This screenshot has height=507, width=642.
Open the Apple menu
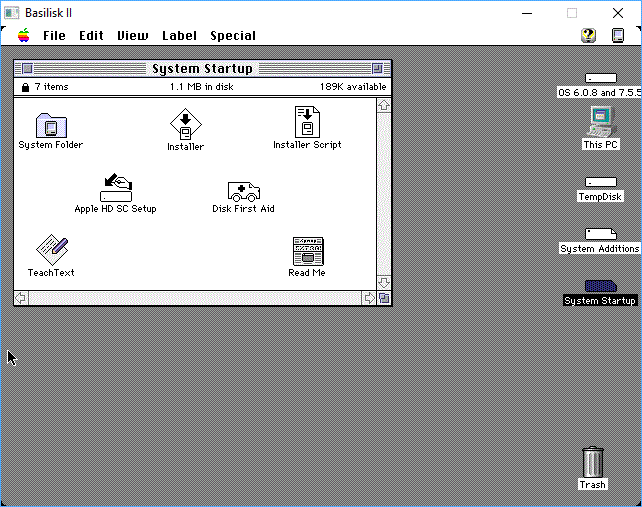(24, 36)
